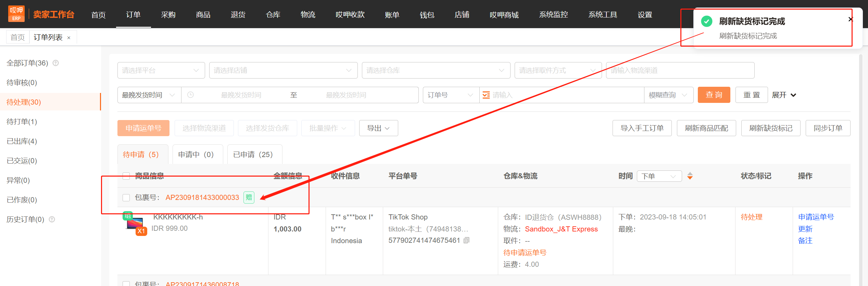Open the 钱包 top menu

[x=427, y=15]
